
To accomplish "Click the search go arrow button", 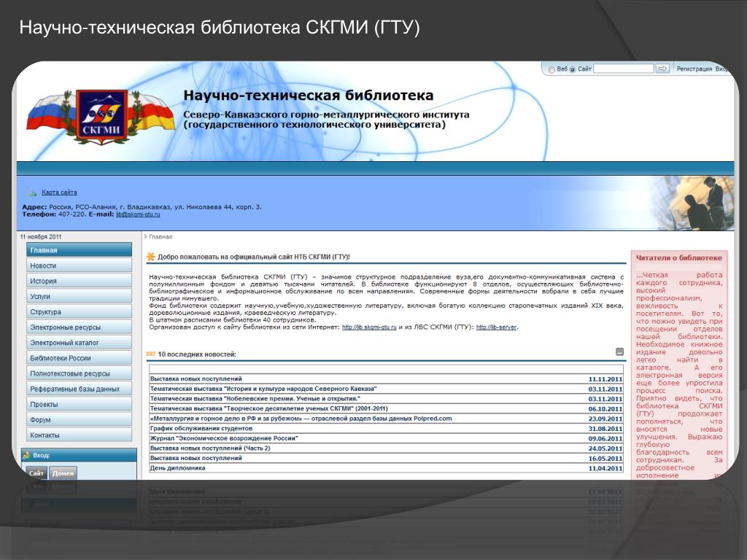I will point(662,69).
